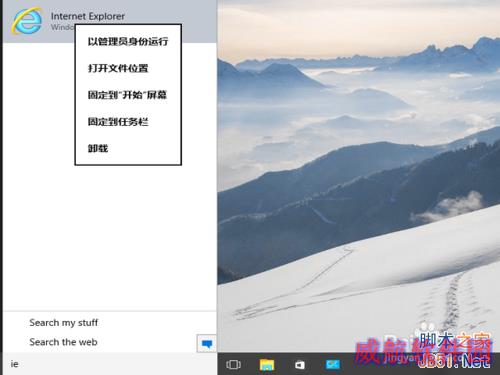Open the Windows Store taskbar icon
This screenshot has width=500, height=375.
pyautogui.click(x=300, y=365)
